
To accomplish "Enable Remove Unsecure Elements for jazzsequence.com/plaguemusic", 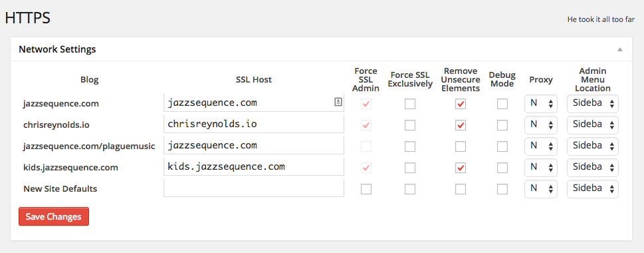I will coord(461,146).
